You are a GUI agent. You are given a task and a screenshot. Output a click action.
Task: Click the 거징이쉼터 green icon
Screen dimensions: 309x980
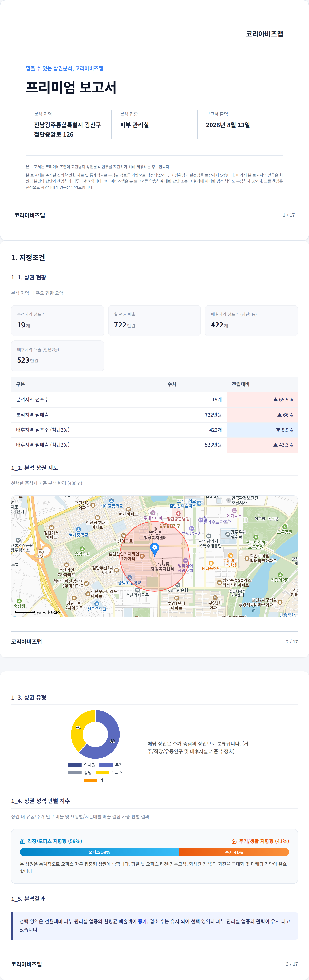pyautogui.click(x=280, y=575)
